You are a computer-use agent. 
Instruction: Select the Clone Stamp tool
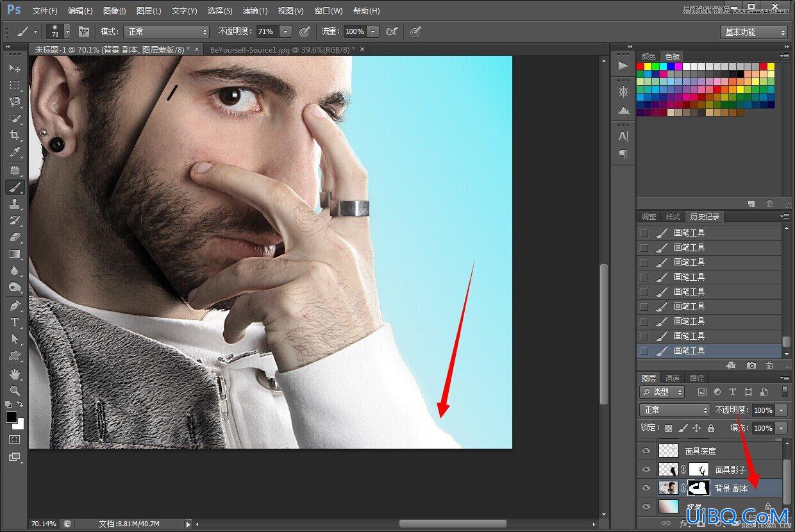(x=15, y=204)
